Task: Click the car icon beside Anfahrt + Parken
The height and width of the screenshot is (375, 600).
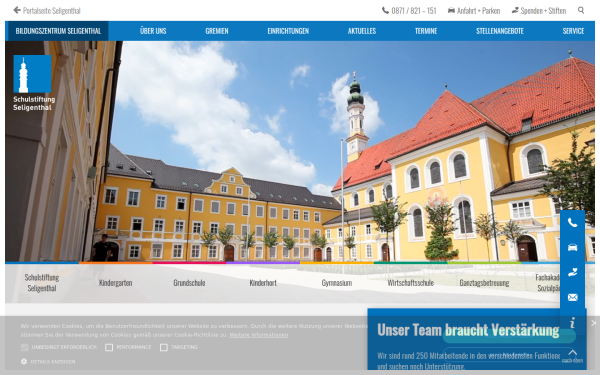Action: pos(452,10)
